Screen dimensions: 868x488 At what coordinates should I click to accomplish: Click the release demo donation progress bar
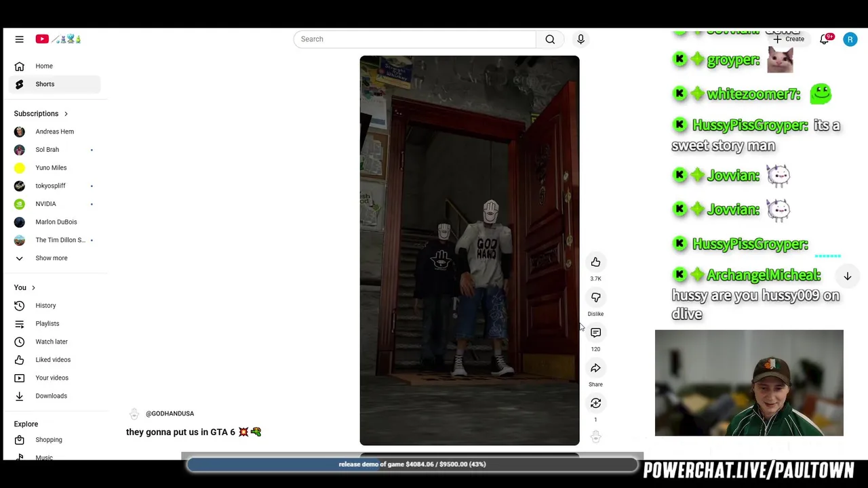[412, 464]
